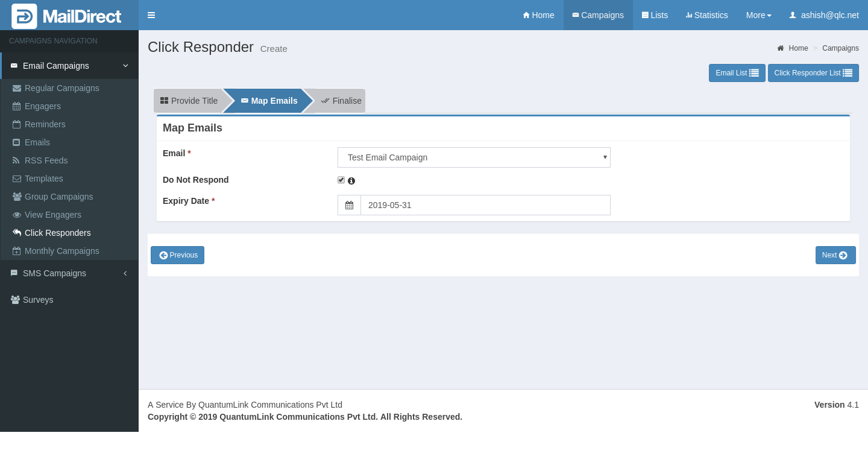Click the Previous button
The width and height of the screenshot is (868, 462).
[x=177, y=255]
